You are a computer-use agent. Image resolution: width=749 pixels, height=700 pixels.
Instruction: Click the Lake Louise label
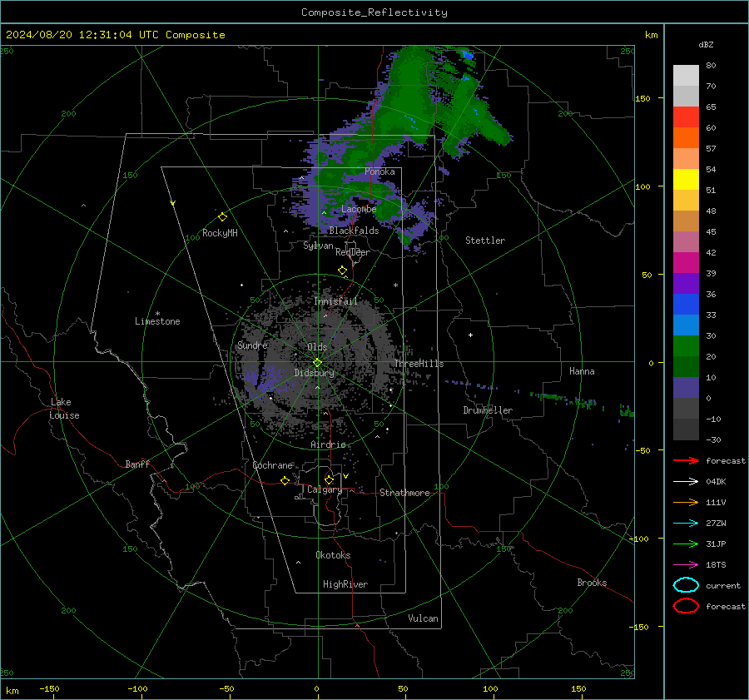64,409
